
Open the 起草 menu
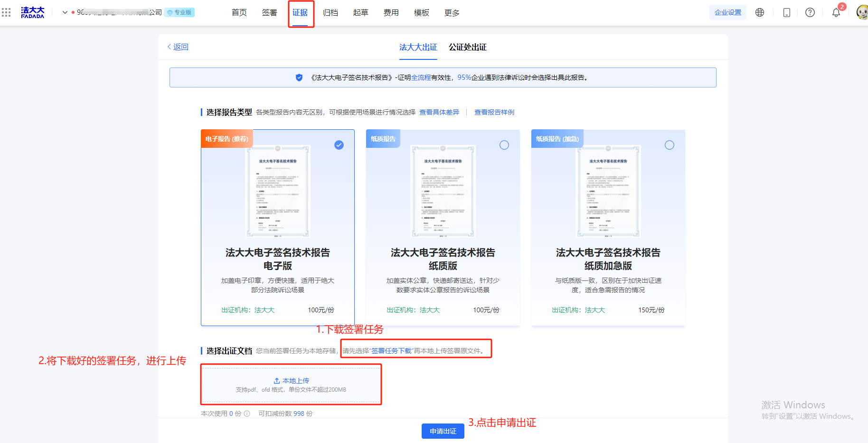point(361,13)
